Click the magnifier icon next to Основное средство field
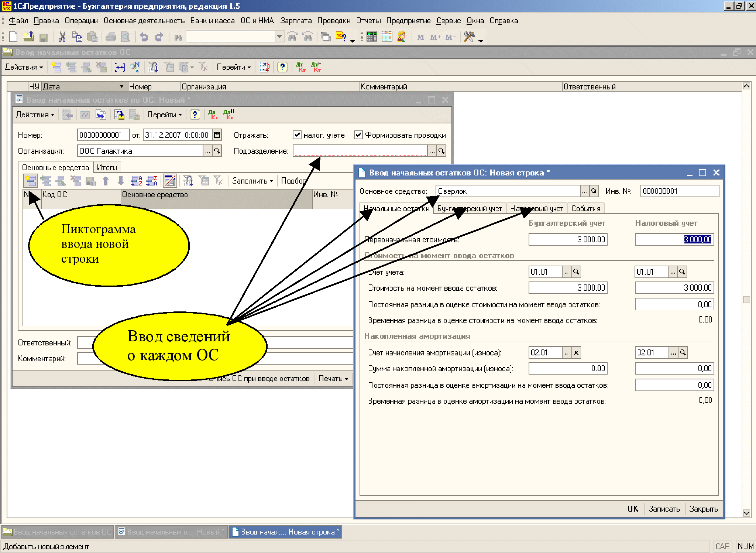 click(x=594, y=191)
